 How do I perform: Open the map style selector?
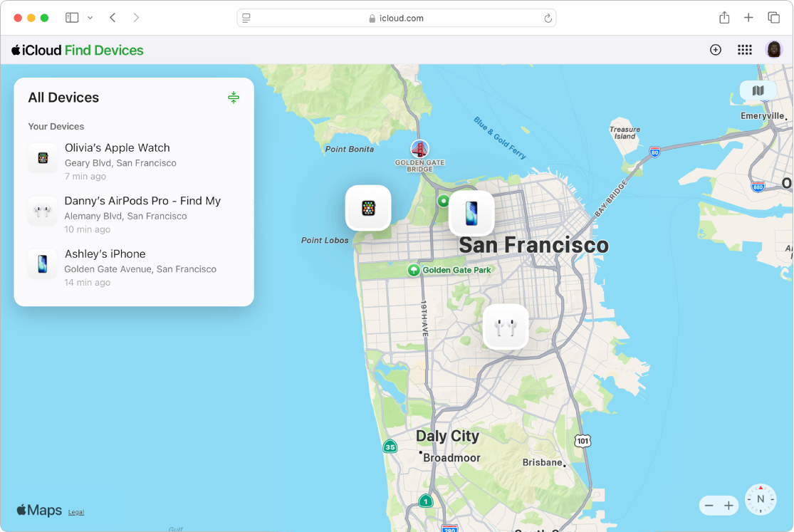point(758,90)
